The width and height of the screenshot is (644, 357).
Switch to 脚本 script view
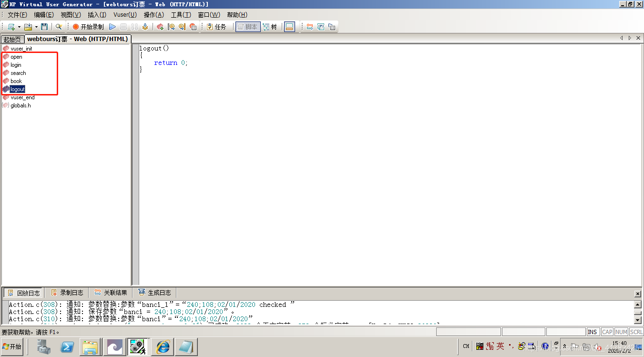click(x=247, y=27)
